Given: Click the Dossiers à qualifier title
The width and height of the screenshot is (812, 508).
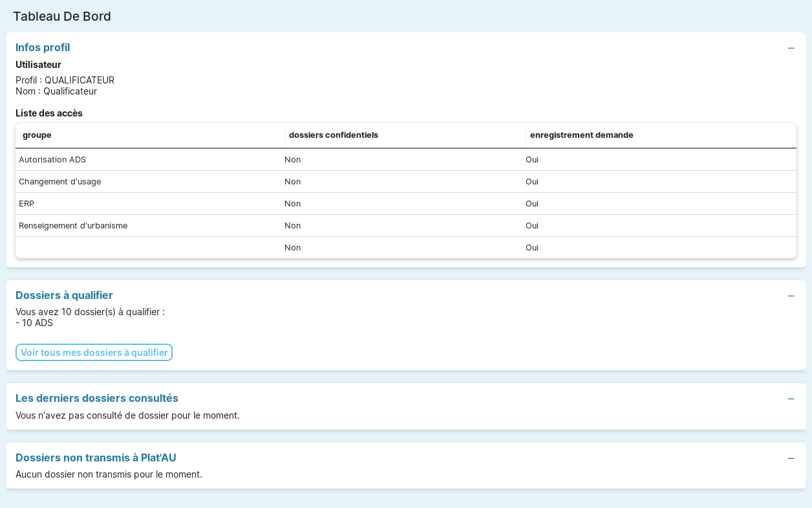Looking at the screenshot, I should point(64,295).
